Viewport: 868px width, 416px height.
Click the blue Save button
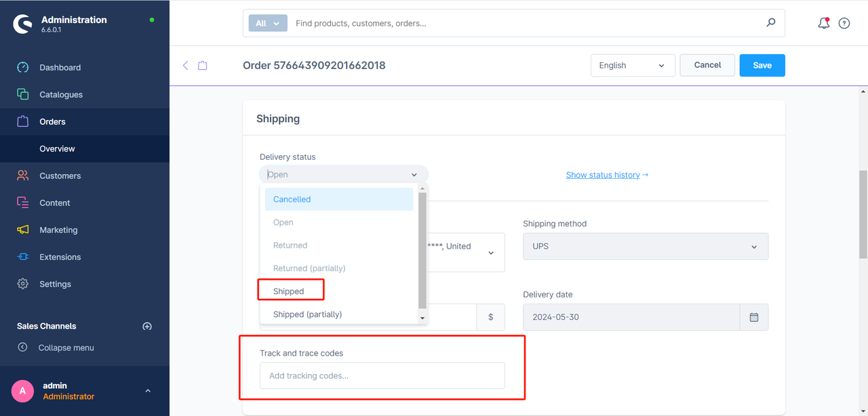click(762, 66)
